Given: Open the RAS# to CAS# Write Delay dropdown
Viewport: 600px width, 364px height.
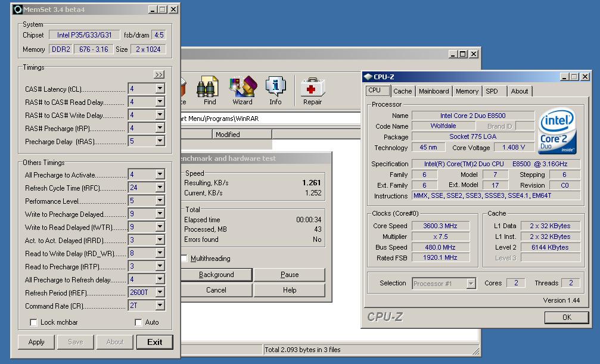Looking at the screenshot, I should pos(160,115).
